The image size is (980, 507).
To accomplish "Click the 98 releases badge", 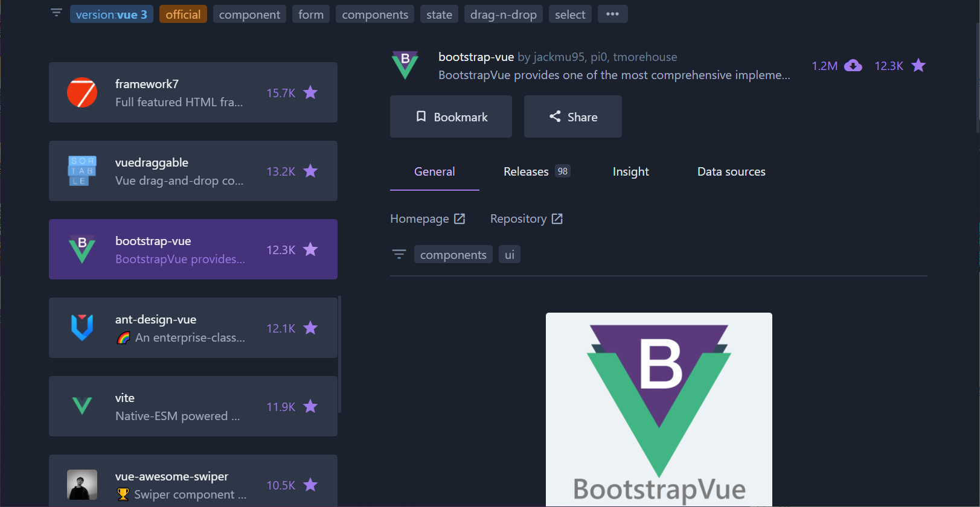I will click(563, 171).
